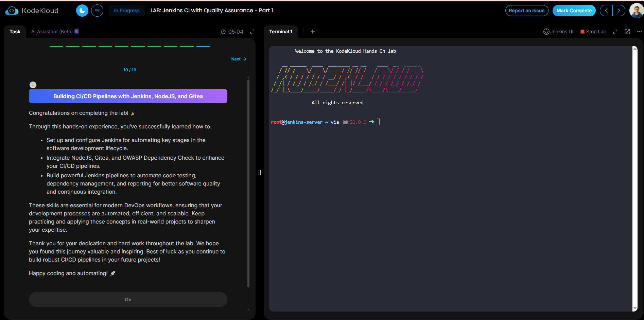Select the Terminal 1 tab

(x=281, y=32)
